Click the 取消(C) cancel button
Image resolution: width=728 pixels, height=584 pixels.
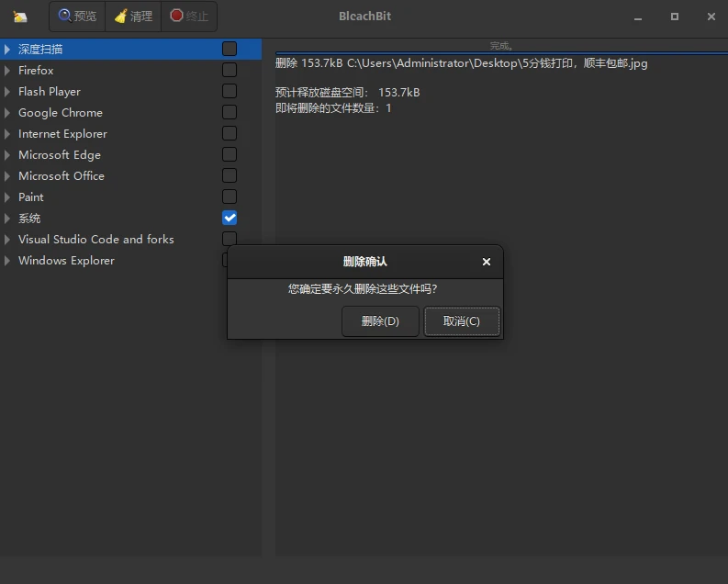click(x=462, y=320)
